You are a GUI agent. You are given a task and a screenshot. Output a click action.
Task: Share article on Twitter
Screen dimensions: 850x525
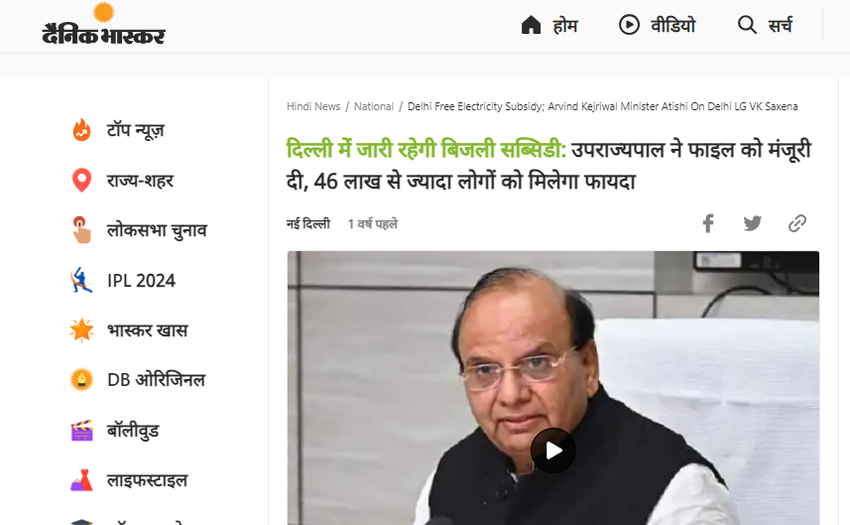pos(752,223)
